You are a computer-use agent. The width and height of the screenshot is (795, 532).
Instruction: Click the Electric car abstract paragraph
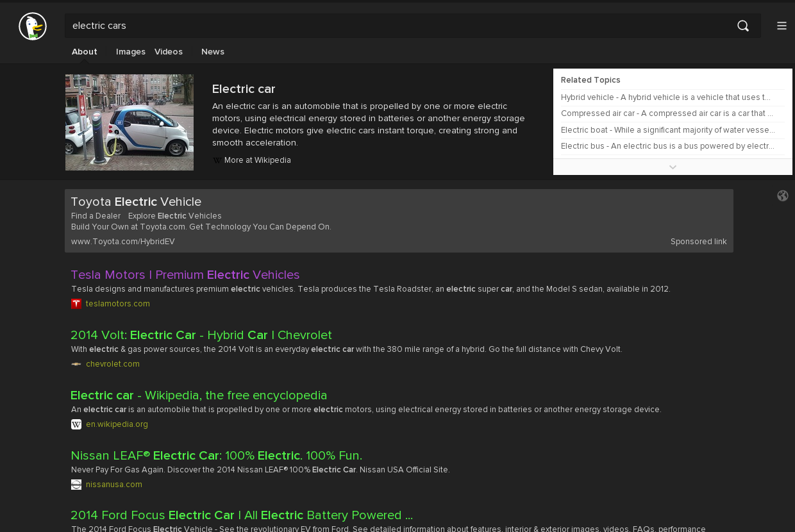[x=369, y=124]
